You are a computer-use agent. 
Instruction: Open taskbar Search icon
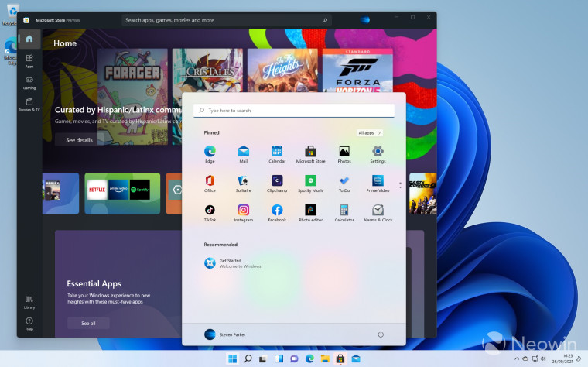(x=248, y=358)
